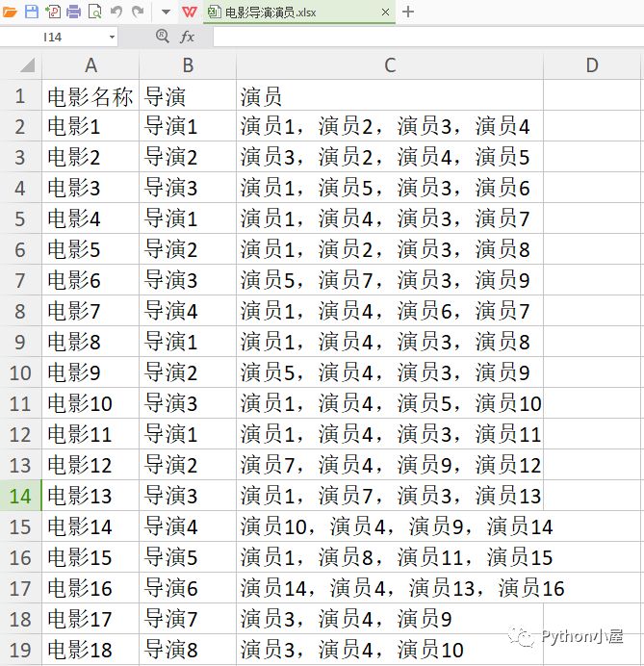Select column A header
The width and height of the screenshot is (644, 666).
pos(90,65)
